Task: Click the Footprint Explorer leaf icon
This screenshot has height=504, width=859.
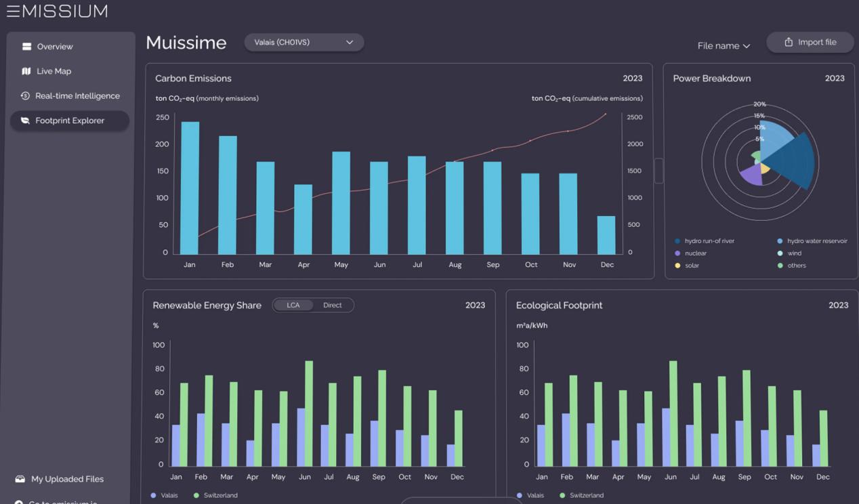Action: 25,121
